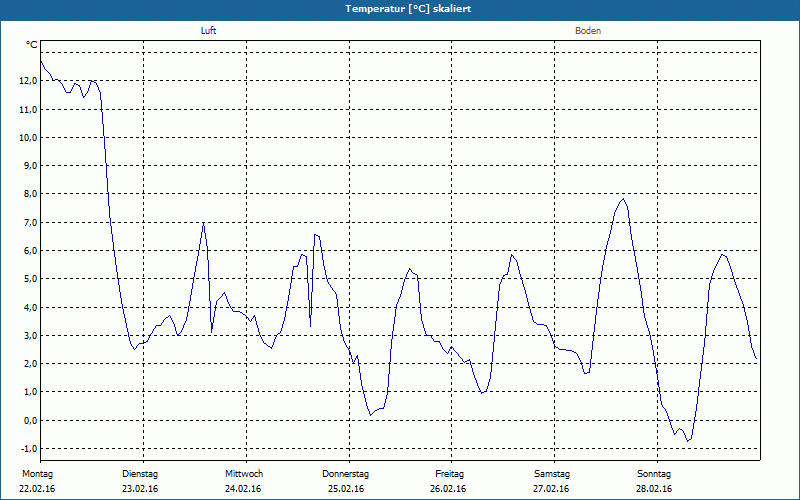Click the -1,0 y-axis value
800x500 pixels.
click(x=29, y=448)
